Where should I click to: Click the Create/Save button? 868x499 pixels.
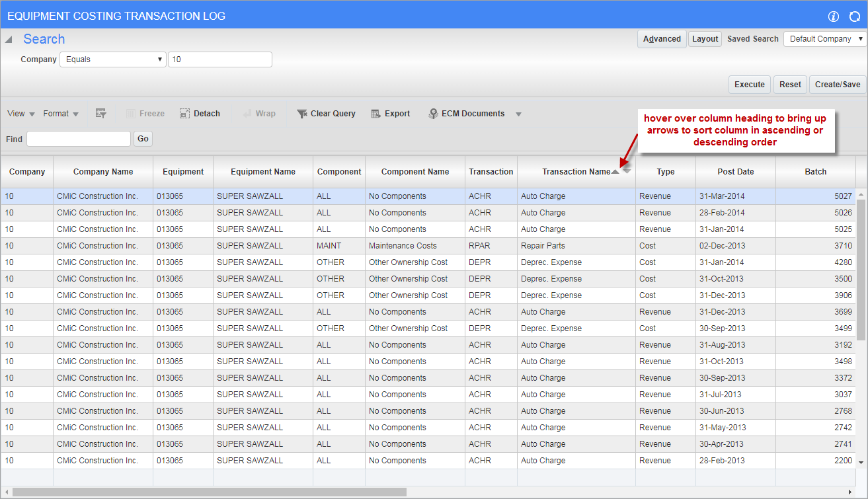point(838,84)
